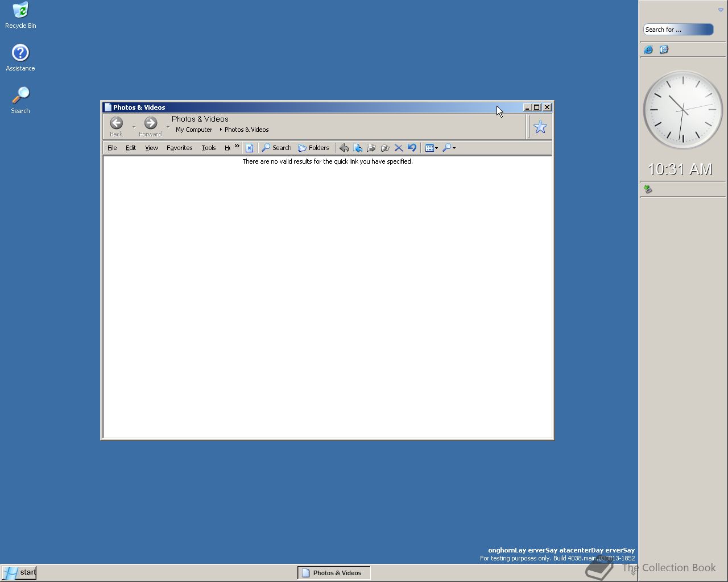Expand the menu bar overflow chevron
The image size is (728, 582).
(237, 147)
